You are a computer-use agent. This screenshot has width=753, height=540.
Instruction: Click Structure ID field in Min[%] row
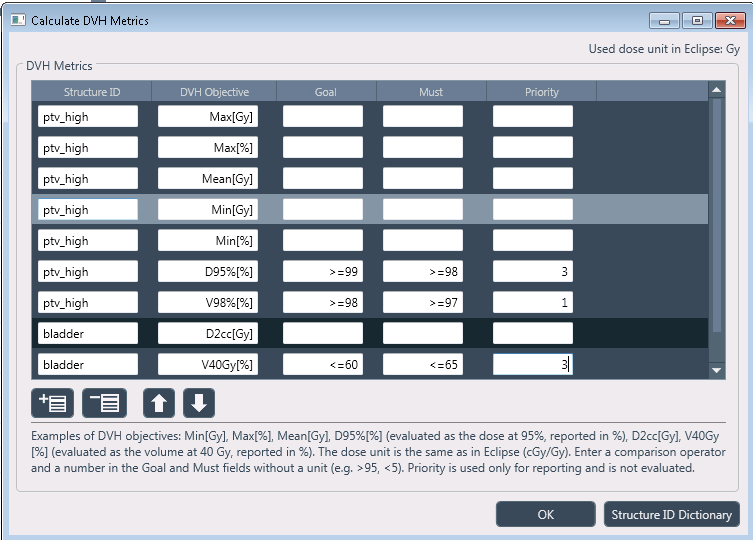pyautogui.click(x=88, y=241)
